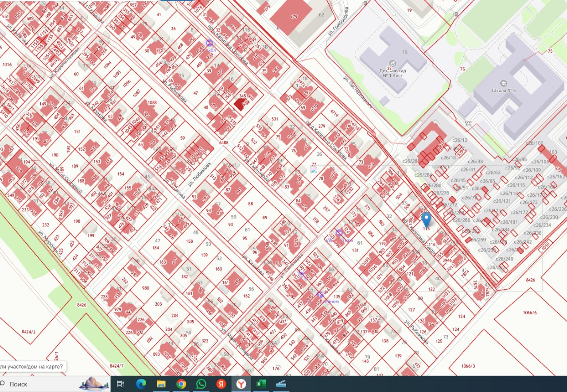Click the 'Школа № 5' label
Viewport: 567px width, 392px height.
[x=504, y=91]
